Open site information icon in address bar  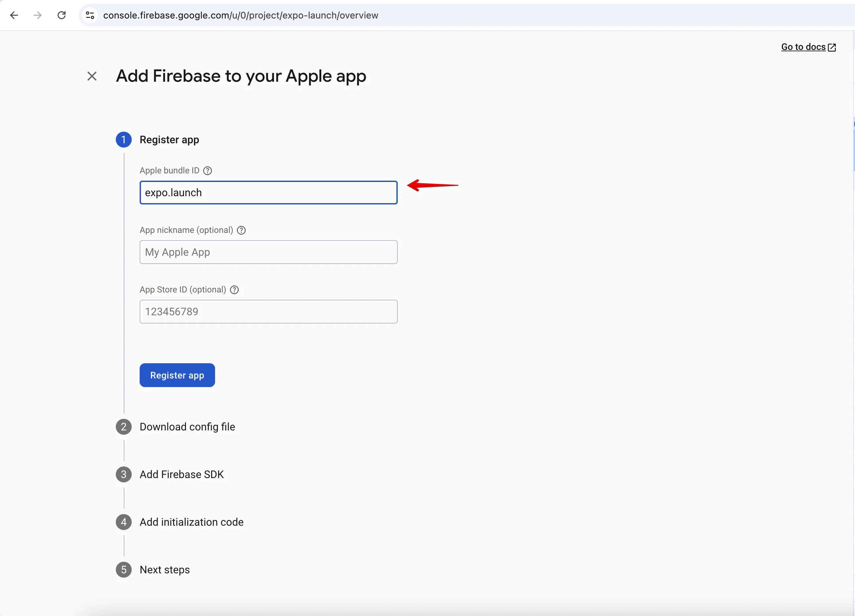point(90,16)
